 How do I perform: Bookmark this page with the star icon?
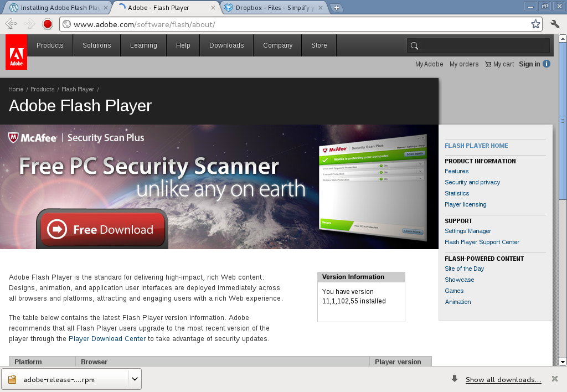(535, 24)
